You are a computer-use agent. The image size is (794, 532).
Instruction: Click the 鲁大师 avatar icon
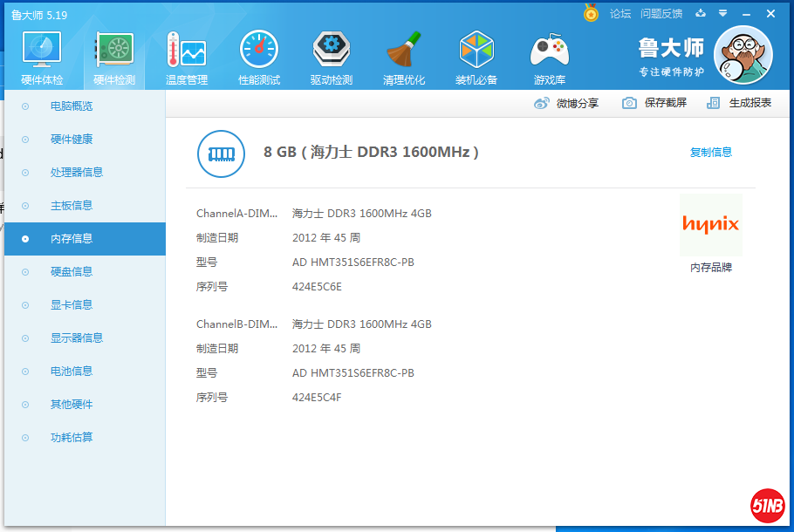point(743,54)
